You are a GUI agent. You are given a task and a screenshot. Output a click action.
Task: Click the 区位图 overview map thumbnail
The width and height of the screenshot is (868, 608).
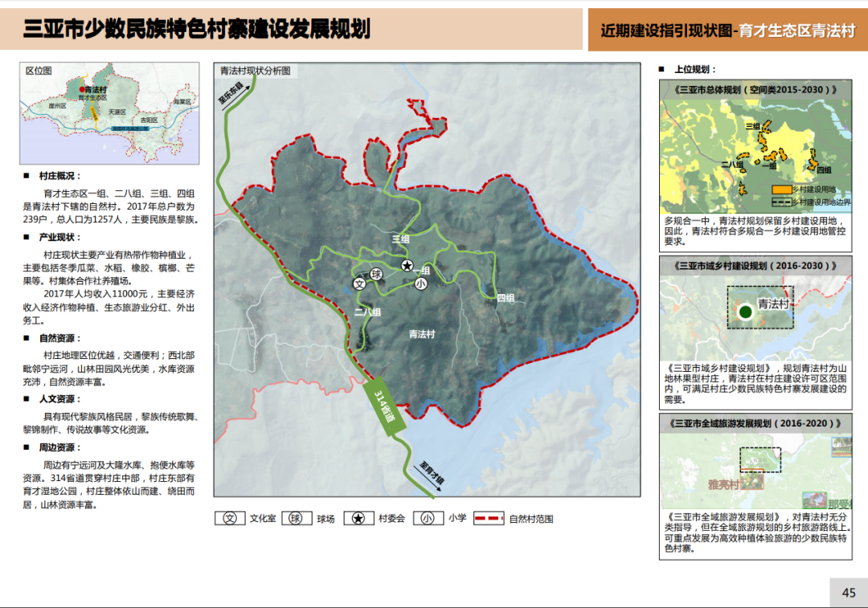tap(110, 112)
